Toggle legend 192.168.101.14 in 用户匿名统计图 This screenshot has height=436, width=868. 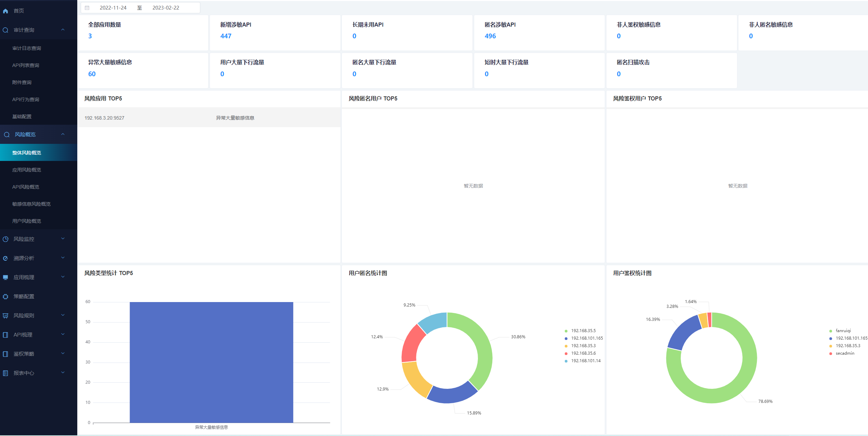583,361
